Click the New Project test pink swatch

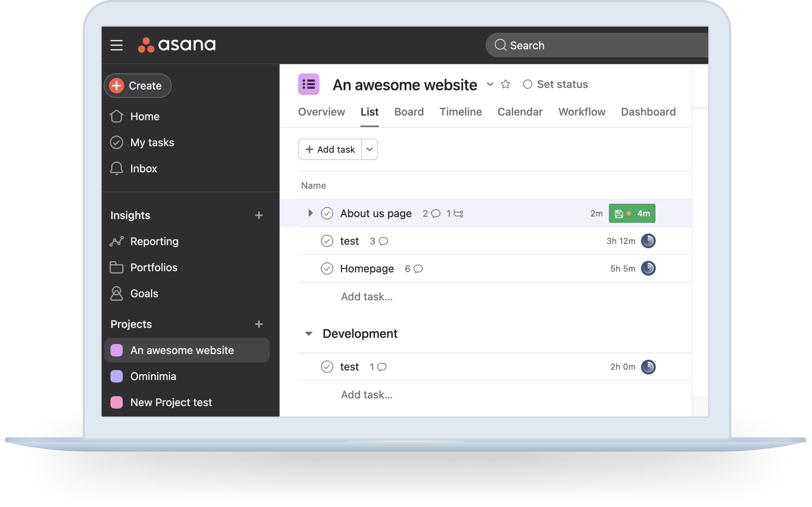(116, 402)
